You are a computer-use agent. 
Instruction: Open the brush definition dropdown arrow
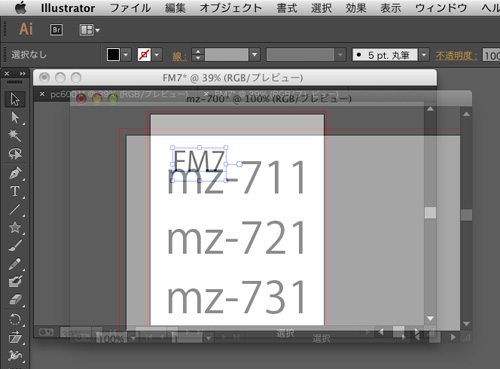click(x=424, y=55)
